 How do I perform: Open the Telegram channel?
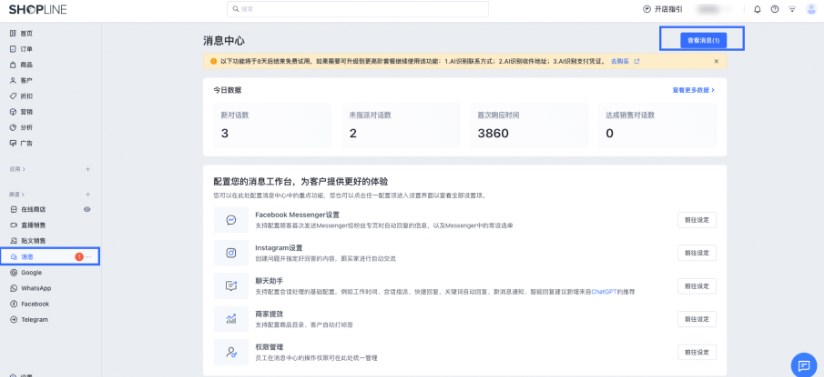pyautogui.click(x=29, y=320)
